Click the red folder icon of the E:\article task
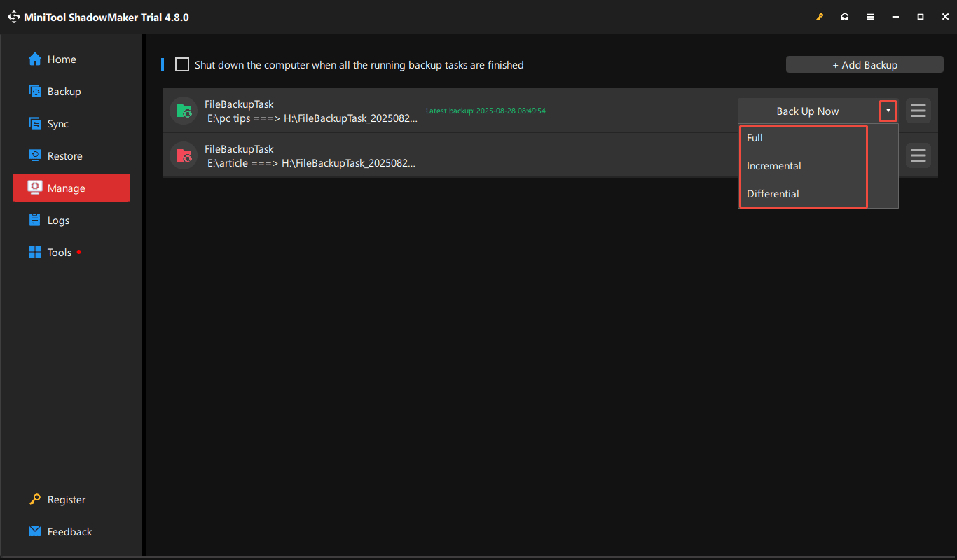Image resolution: width=957 pixels, height=560 pixels. [x=184, y=155]
